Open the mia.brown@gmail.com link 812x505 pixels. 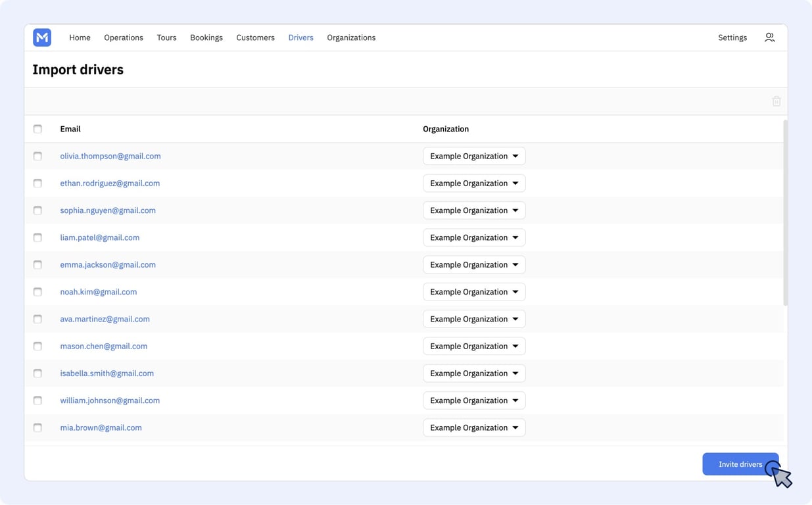(x=101, y=427)
